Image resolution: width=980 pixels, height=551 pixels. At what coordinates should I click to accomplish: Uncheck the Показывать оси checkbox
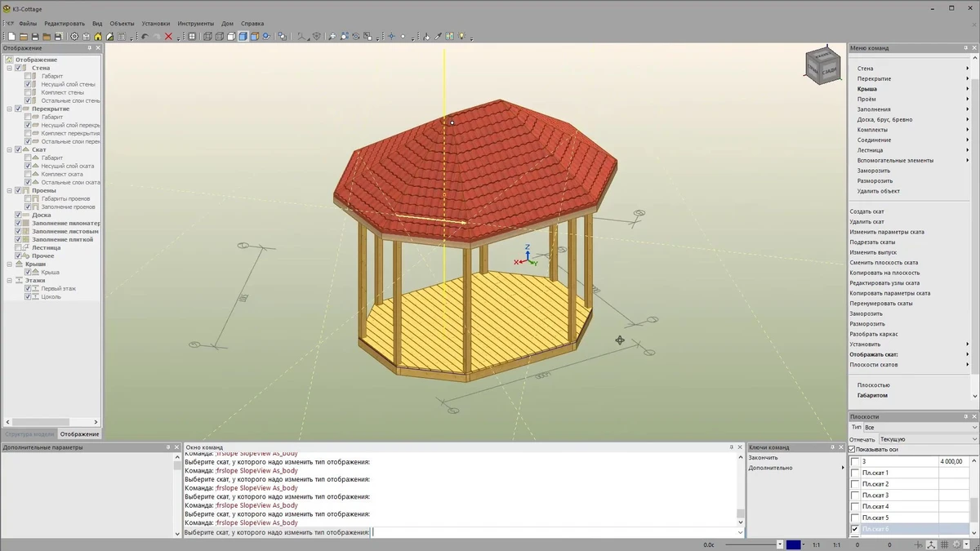(x=853, y=449)
